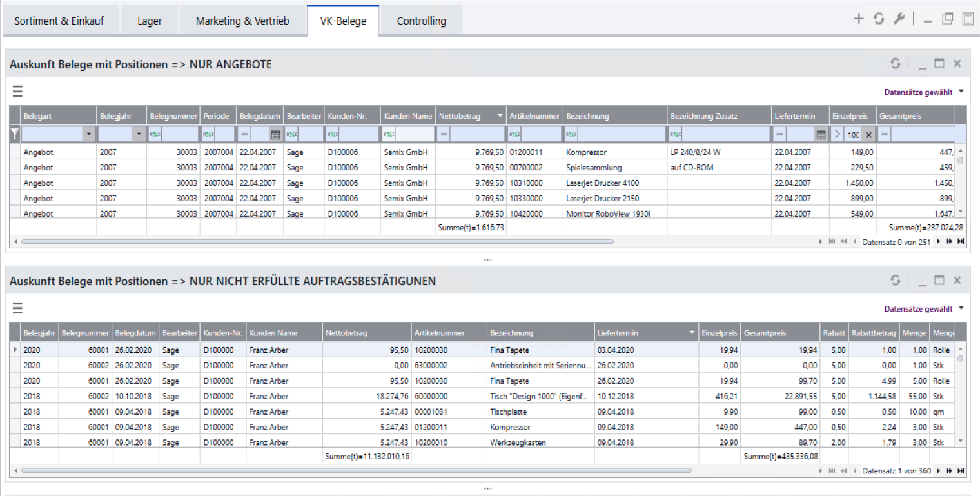This screenshot has width=980, height=496.
Task: Open Belegjahr filter dropdown
Action: [x=139, y=134]
